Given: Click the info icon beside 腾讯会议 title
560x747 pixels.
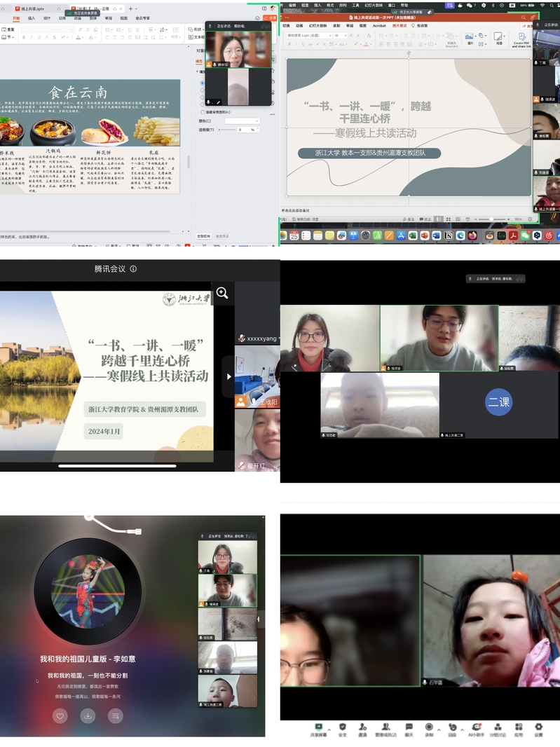Looking at the screenshot, I should tap(133, 268).
